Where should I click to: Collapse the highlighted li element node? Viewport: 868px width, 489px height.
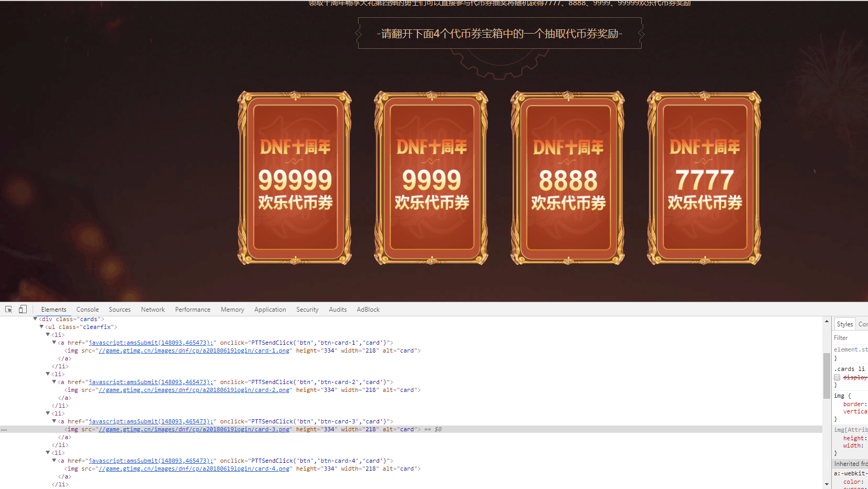click(x=47, y=413)
